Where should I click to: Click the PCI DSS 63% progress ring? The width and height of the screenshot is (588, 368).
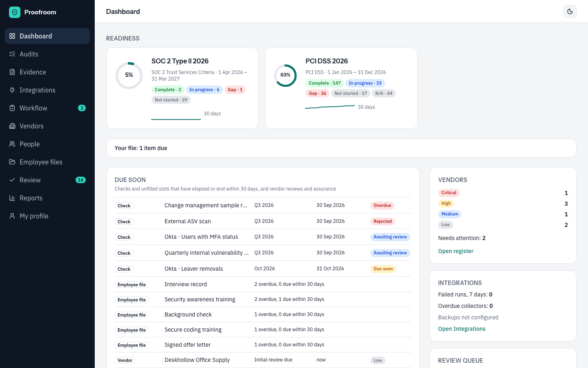click(285, 75)
